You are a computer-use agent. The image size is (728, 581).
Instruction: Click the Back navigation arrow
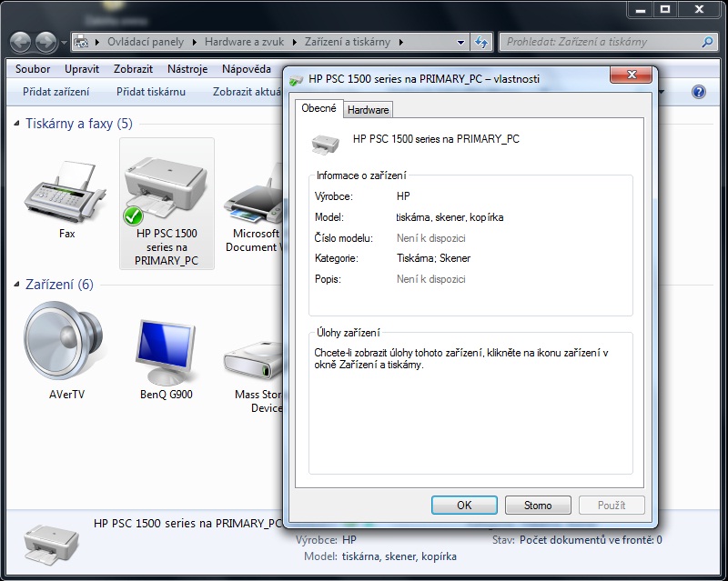pos(20,42)
